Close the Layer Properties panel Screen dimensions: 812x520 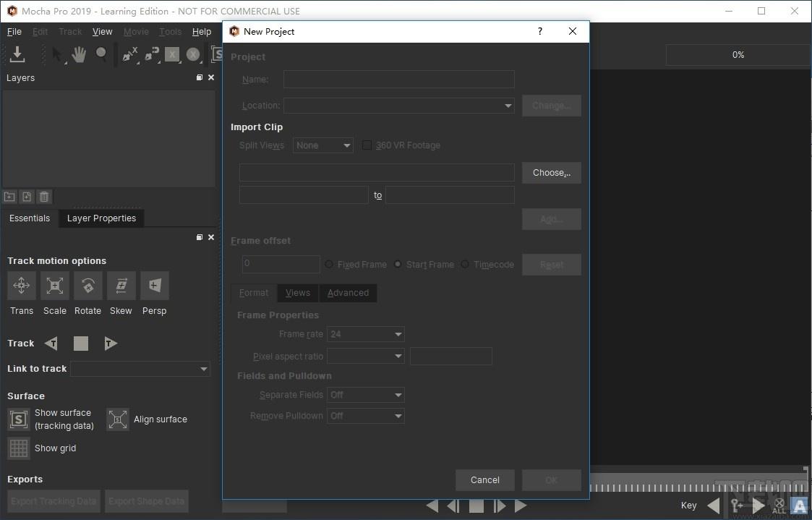(210, 237)
